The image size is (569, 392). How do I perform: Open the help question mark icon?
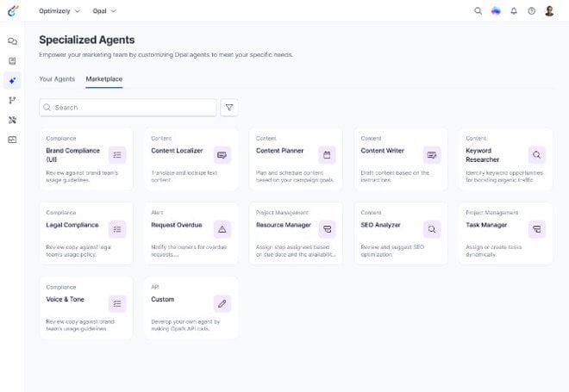click(x=531, y=11)
